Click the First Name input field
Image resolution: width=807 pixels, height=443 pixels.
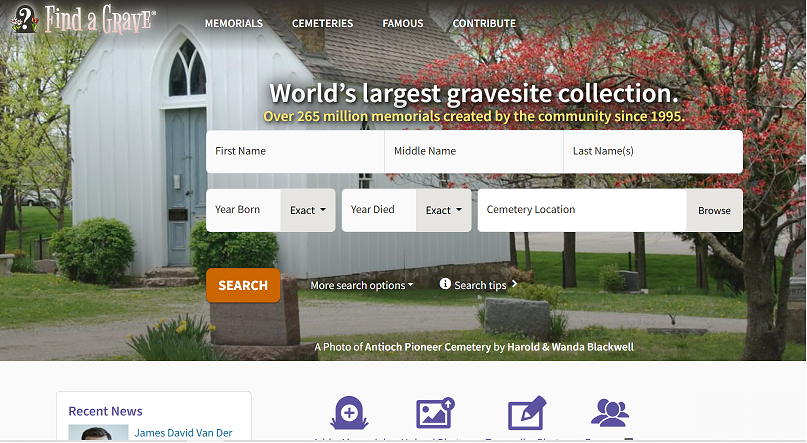click(295, 152)
